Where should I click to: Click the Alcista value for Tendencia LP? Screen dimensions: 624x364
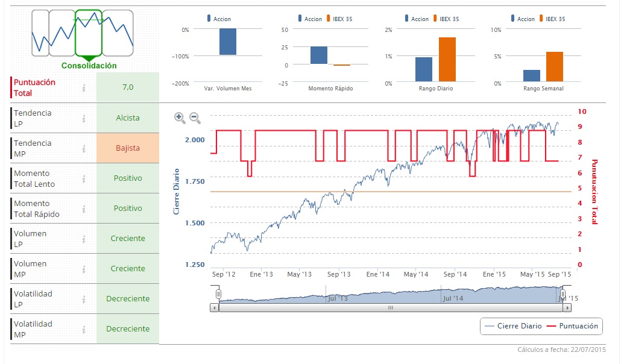128,118
